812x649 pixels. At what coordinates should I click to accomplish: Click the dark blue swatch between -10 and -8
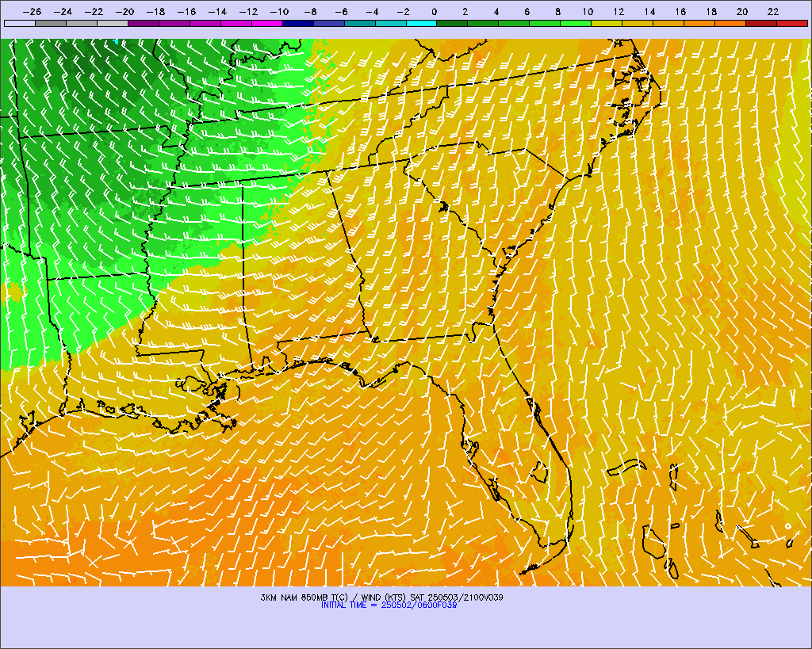(298, 23)
